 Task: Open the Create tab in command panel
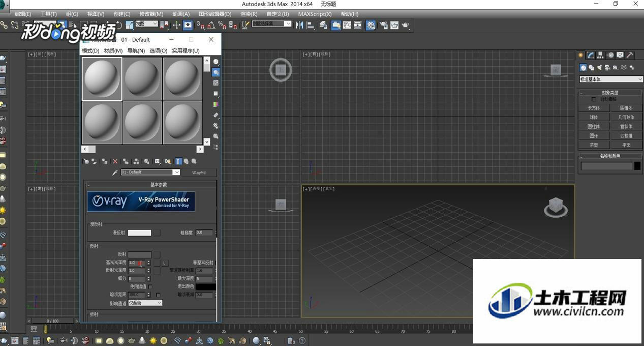pos(581,55)
